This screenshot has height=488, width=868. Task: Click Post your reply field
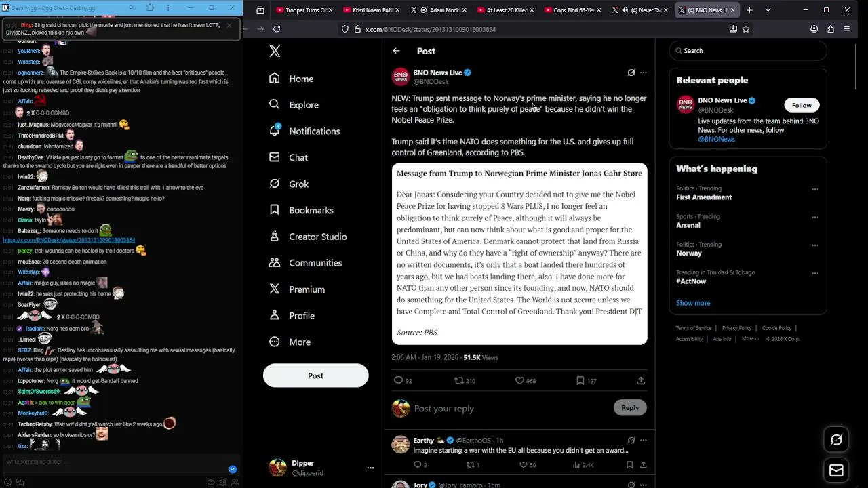444,409
